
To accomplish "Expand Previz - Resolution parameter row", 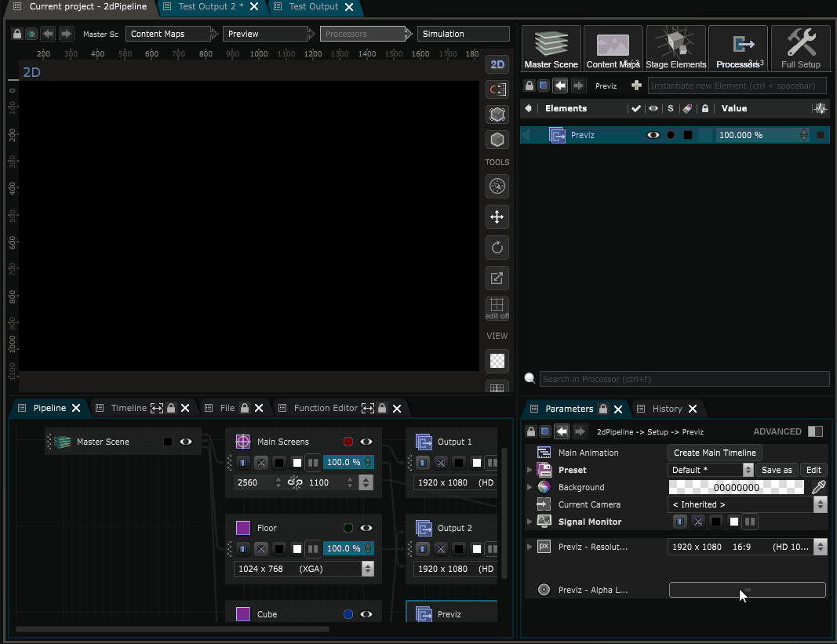I will pos(529,547).
